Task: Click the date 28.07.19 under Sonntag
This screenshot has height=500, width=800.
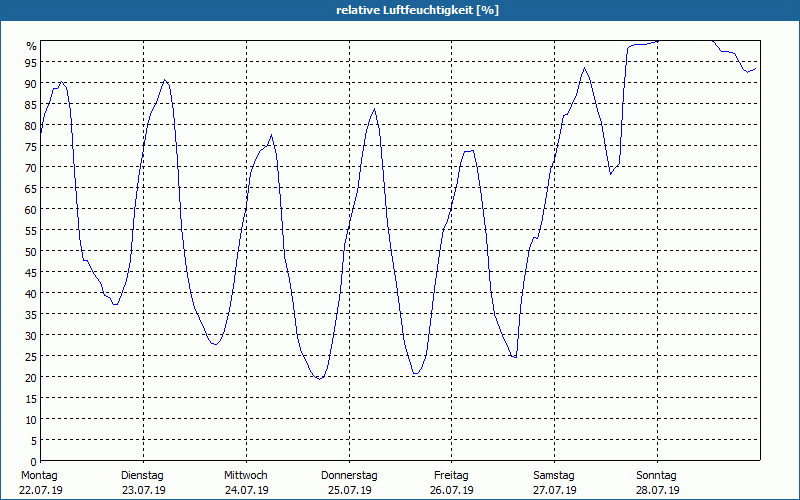Action: pyautogui.click(x=657, y=490)
